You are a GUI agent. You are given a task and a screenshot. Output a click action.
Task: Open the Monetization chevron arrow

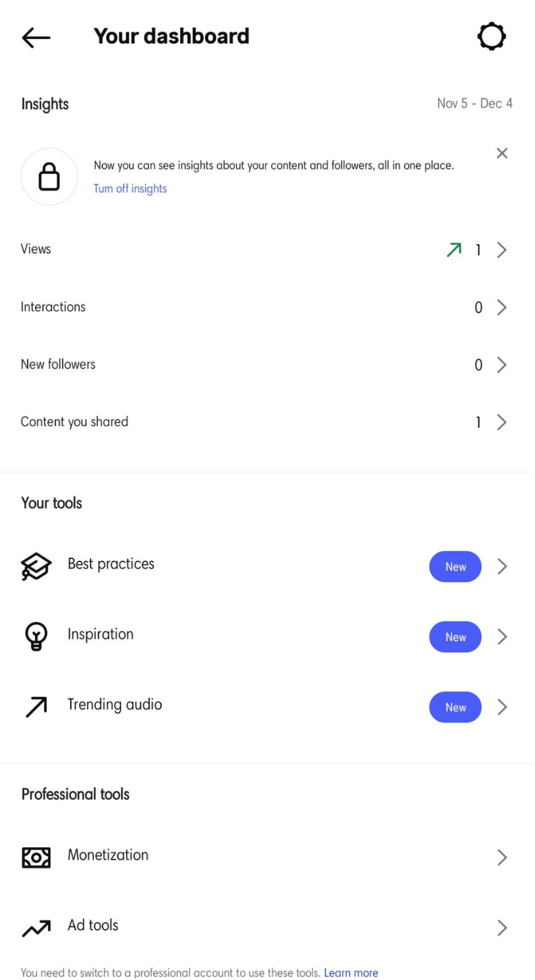(x=502, y=857)
